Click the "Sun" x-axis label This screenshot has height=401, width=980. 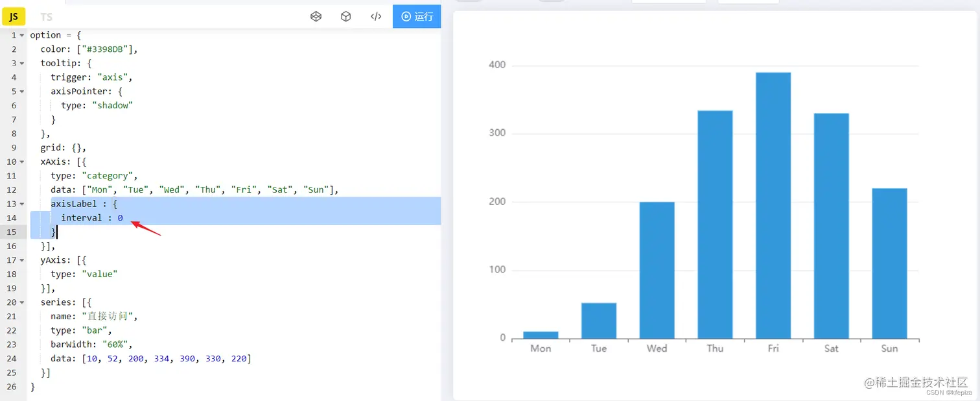889,348
